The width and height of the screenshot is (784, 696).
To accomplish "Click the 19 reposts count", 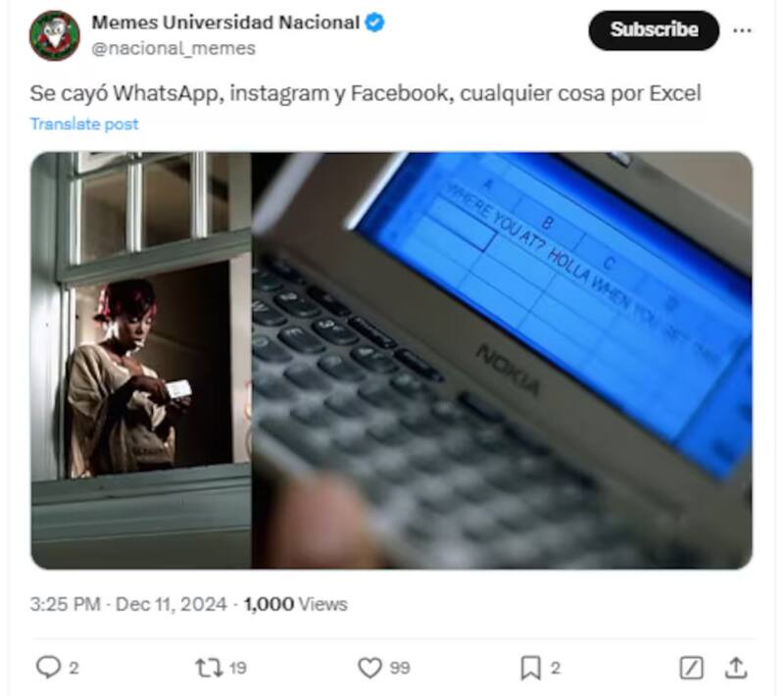I will coord(238,668).
